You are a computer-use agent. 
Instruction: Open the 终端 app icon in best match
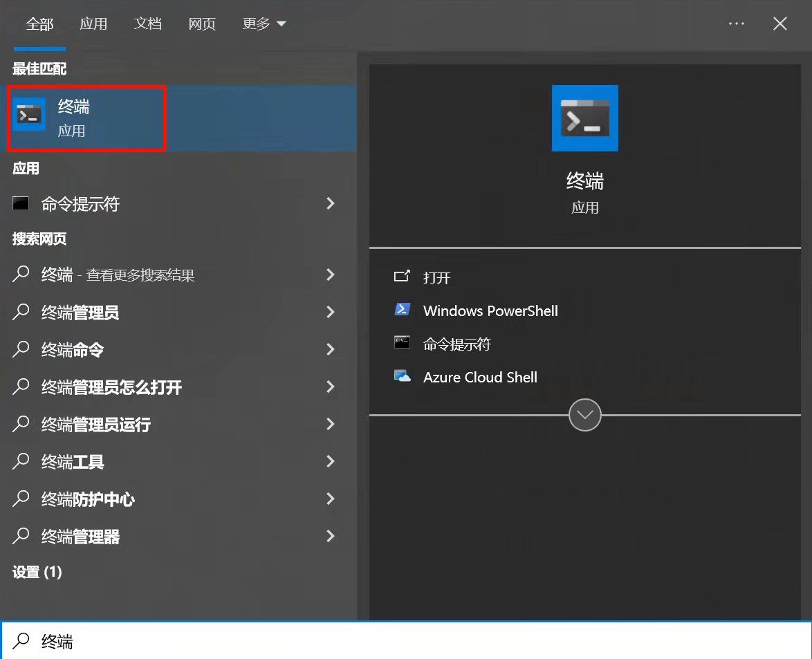coord(29,113)
